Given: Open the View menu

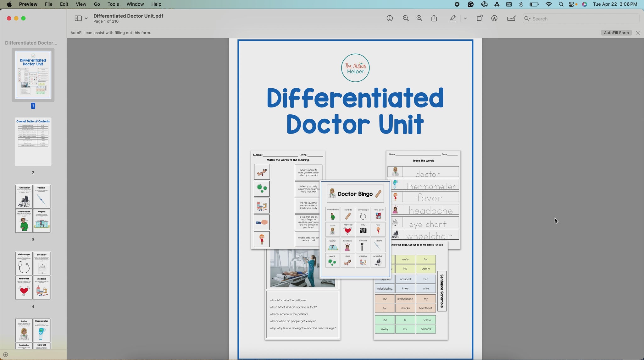Looking at the screenshot, I should click(81, 4).
